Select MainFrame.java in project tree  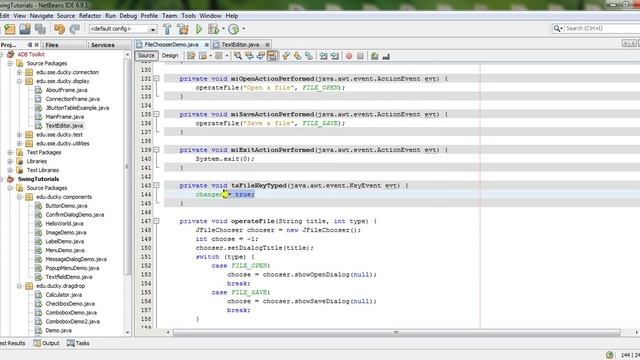64,117
